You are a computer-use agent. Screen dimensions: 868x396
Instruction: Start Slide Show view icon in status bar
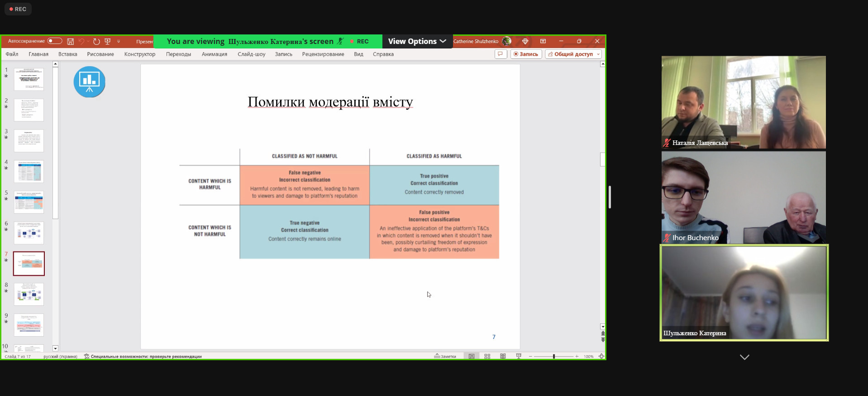519,357
